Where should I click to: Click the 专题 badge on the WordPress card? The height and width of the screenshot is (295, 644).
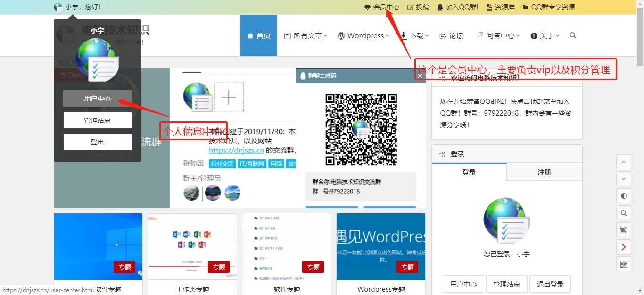point(407,267)
